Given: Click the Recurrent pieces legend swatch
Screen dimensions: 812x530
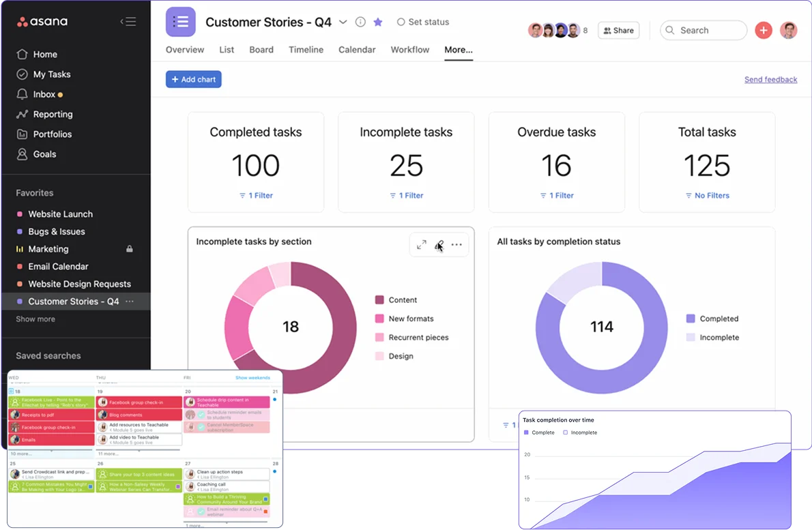Looking at the screenshot, I should click(x=379, y=337).
